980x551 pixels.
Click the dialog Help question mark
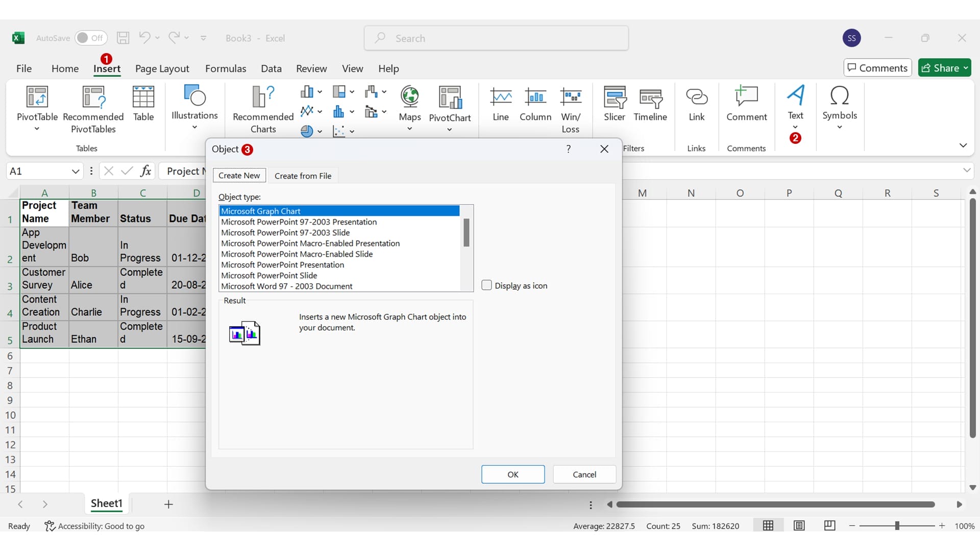click(568, 149)
